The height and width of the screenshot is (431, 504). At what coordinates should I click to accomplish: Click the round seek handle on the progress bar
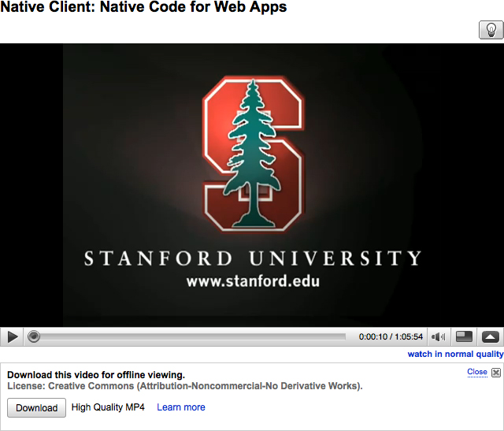tap(34, 336)
